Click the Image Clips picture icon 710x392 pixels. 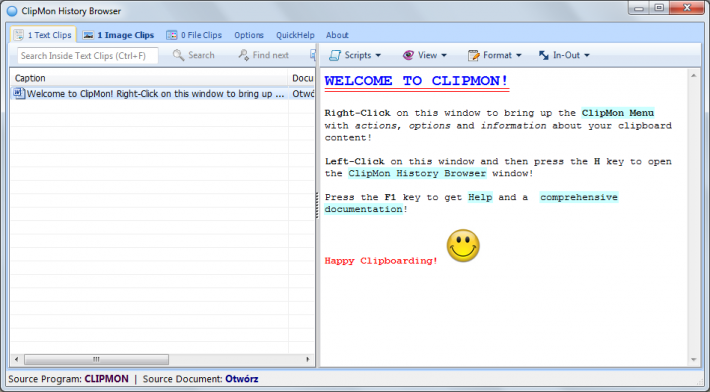(x=88, y=35)
